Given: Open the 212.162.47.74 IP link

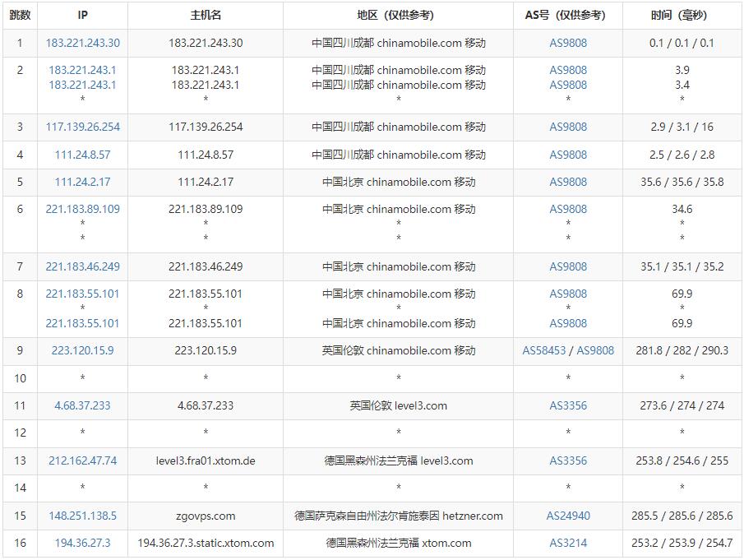Looking at the screenshot, I should coord(82,460).
